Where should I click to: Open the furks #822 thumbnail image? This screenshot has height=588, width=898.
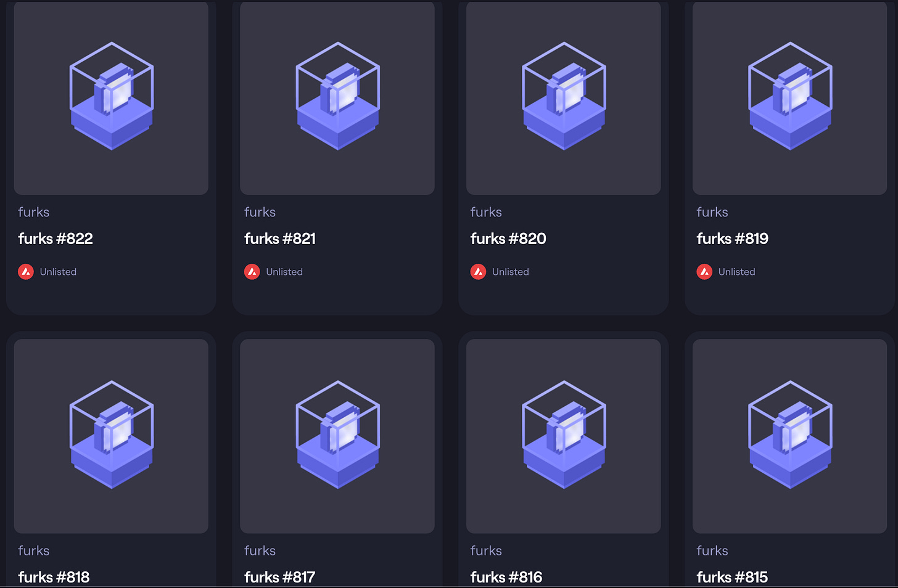pyautogui.click(x=111, y=97)
